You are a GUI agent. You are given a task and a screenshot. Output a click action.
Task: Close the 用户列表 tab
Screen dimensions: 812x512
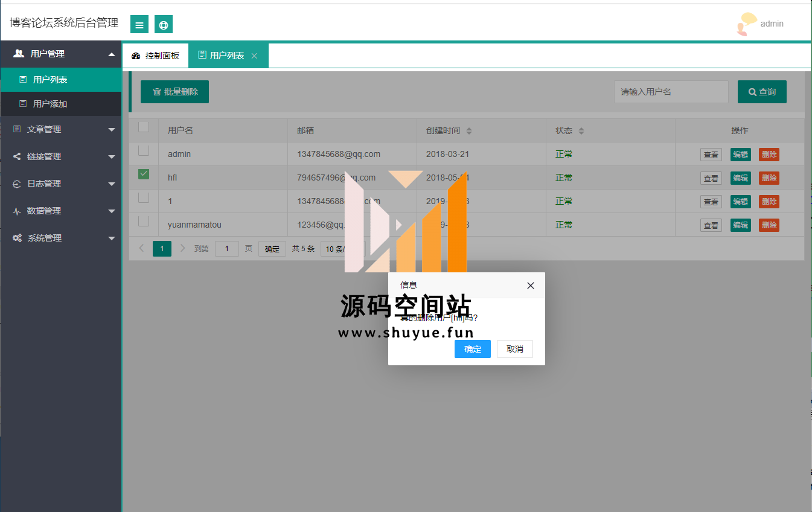click(254, 56)
